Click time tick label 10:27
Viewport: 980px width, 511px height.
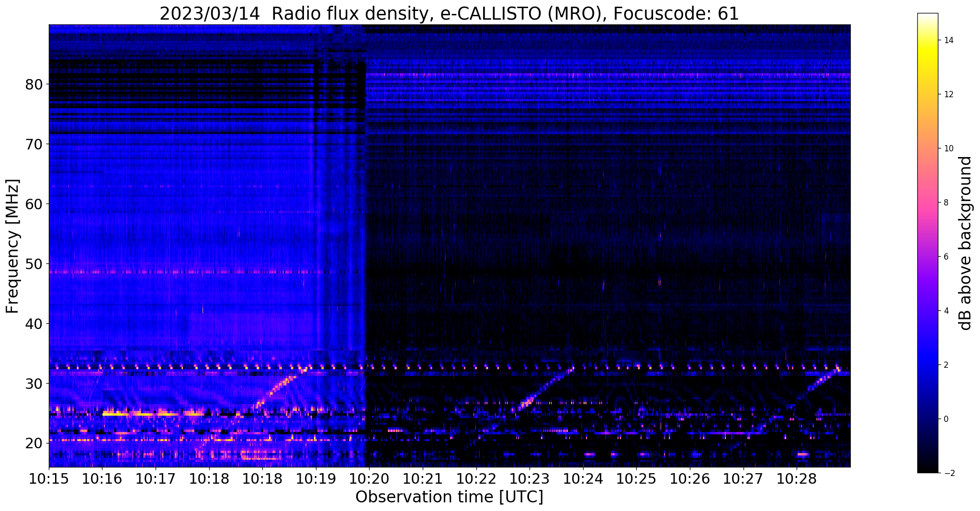(743, 479)
